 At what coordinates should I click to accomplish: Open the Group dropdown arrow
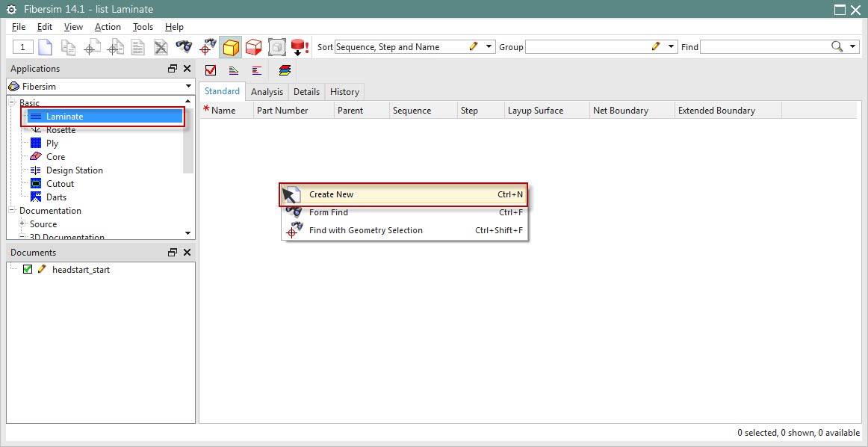pos(670,46)
